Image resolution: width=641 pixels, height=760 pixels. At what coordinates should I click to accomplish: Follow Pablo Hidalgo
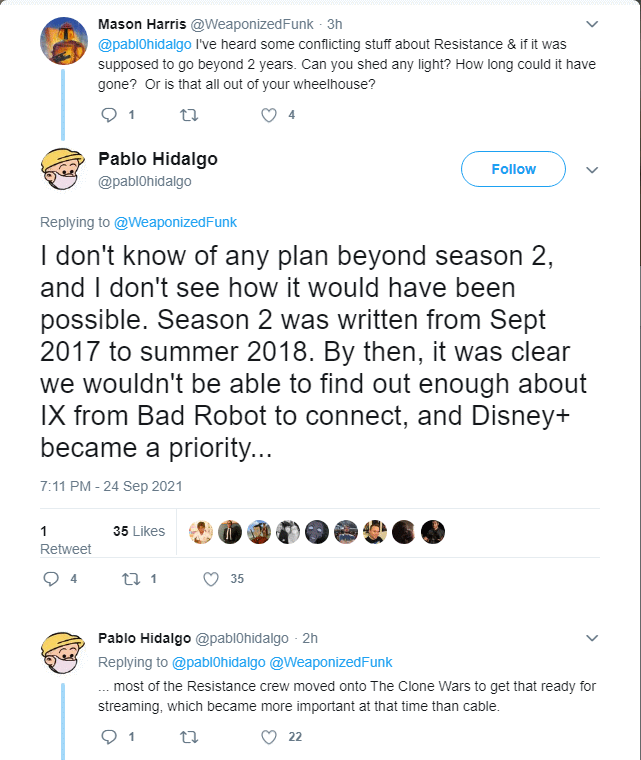pos(513,169)
